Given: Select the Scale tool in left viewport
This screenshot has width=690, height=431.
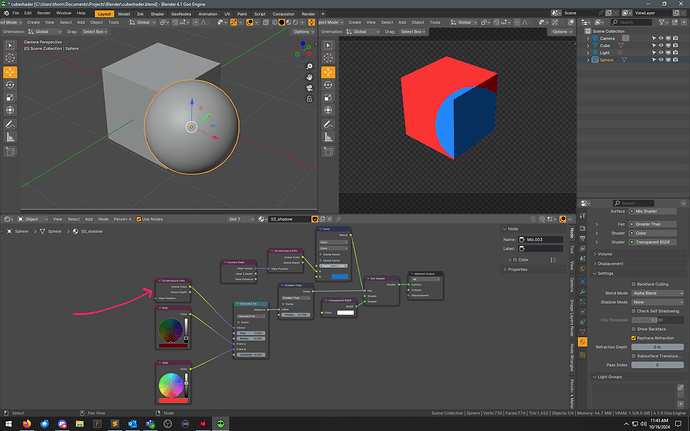Looking at the screenshot, I should coord(10,97).
